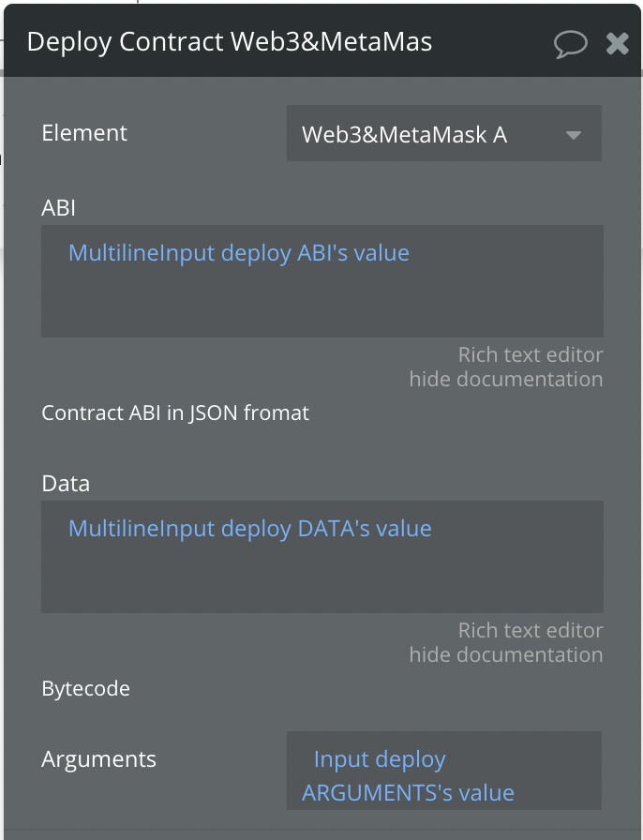Viewport: 643px width, 840px height.
Task: Open Rich text editor under the Data field
Action: click(530, 631)
